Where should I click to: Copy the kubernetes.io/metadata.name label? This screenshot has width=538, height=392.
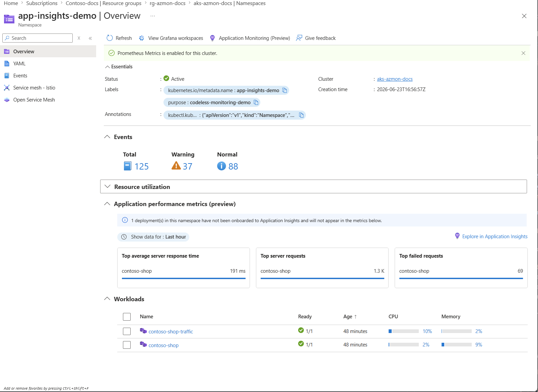point(285,90)
